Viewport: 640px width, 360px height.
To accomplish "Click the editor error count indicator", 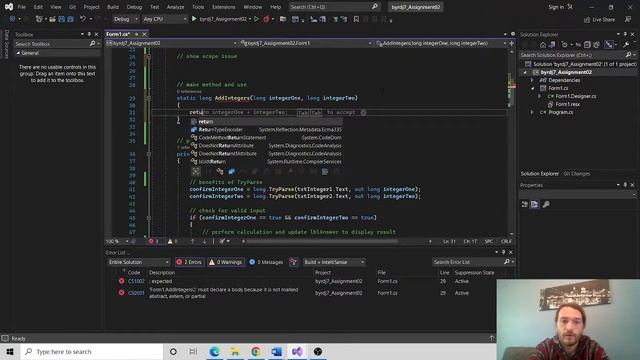I will pos(153,241).
